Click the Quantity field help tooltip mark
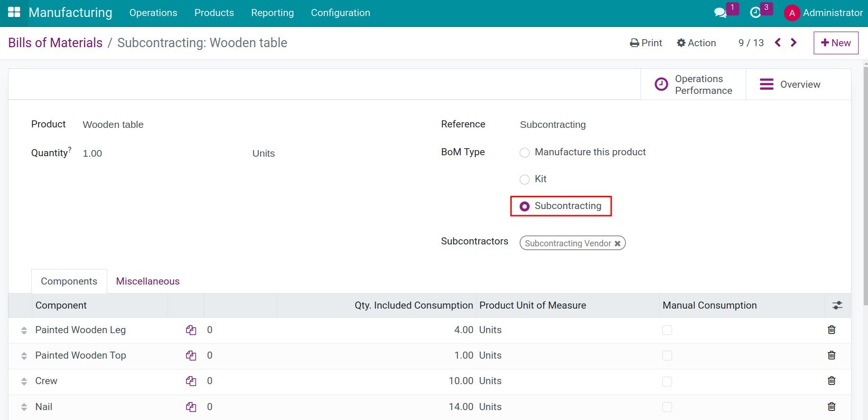 70,149
